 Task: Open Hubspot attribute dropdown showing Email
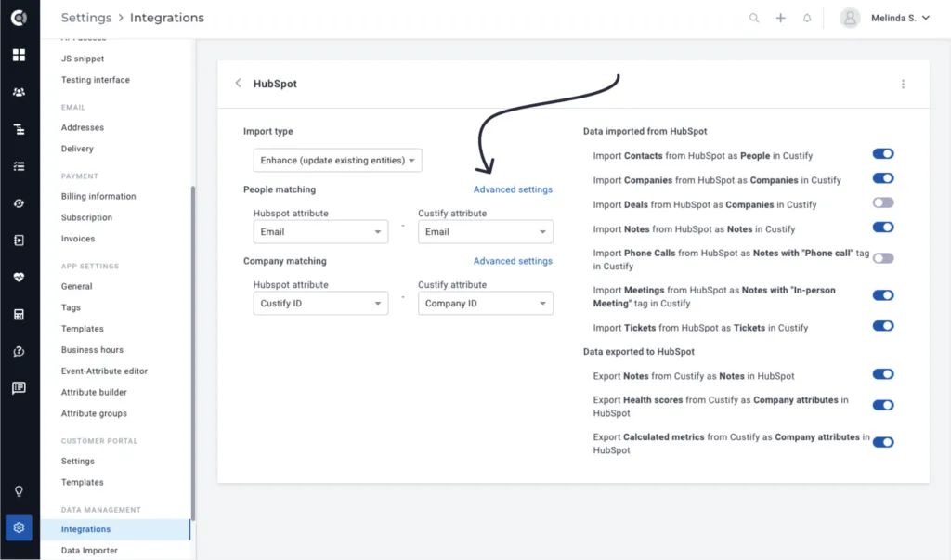(x=320, y=232)
